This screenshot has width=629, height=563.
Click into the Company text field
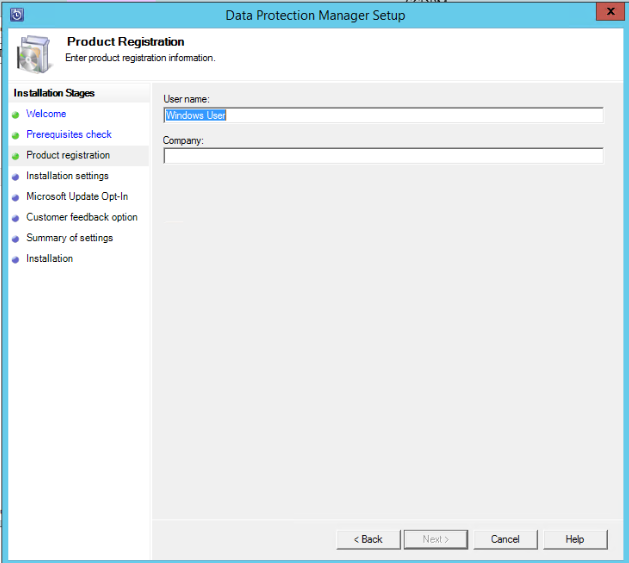pyautogui.click(x=383, y=156)
